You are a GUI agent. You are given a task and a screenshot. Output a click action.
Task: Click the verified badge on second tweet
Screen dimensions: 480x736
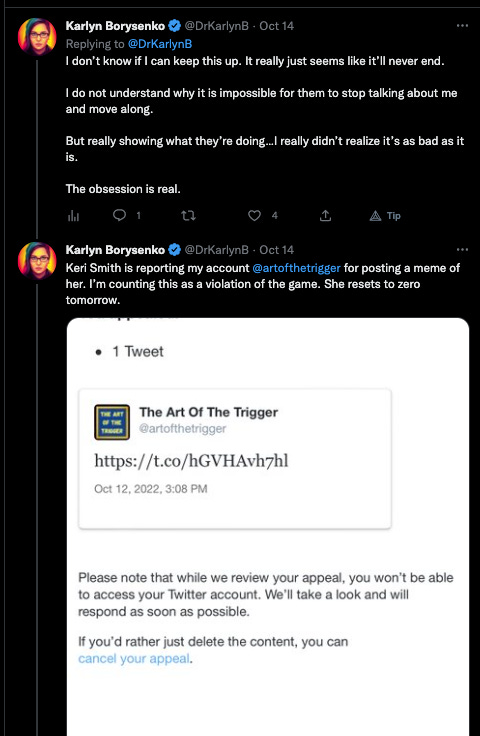click(175, 250)
